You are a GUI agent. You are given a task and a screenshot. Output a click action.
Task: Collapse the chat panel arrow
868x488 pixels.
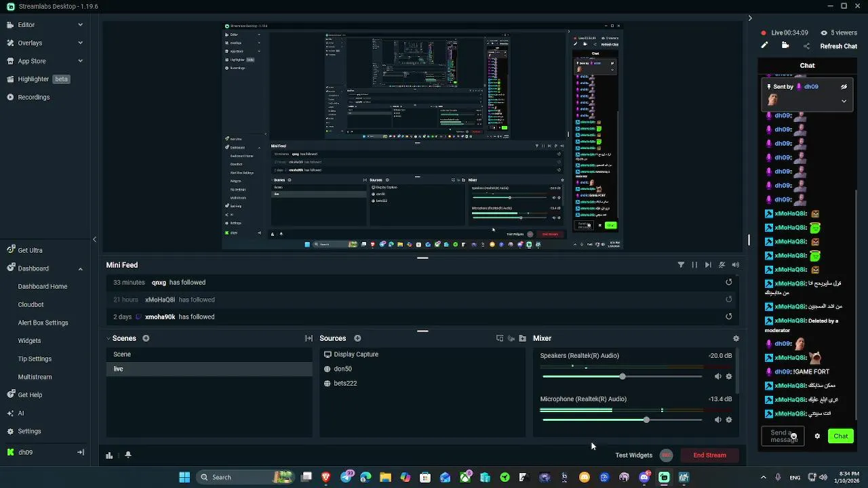749,18
